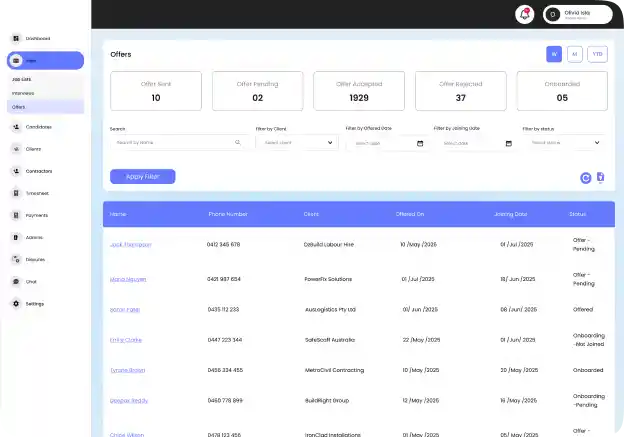Click the Search by name field
Screen dimensions: 624x437
point(180,142)
